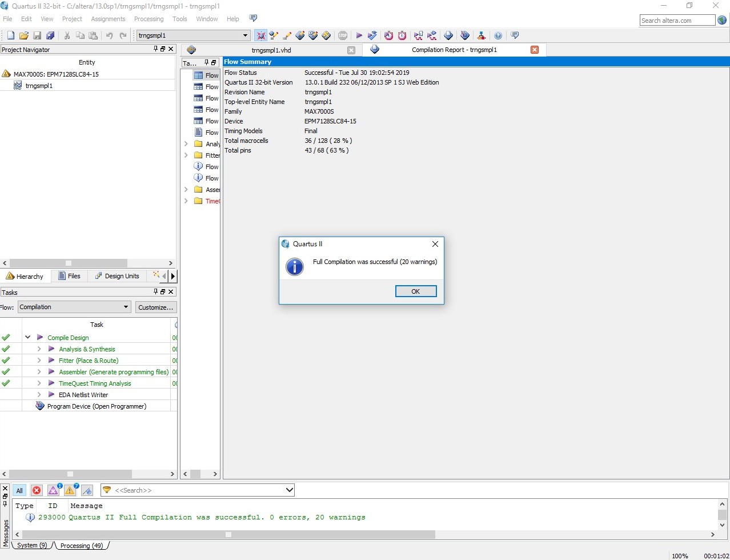Click the New file toolbar icon
The height and width of the screenshot is (560, 730).
tap(10, 35)
